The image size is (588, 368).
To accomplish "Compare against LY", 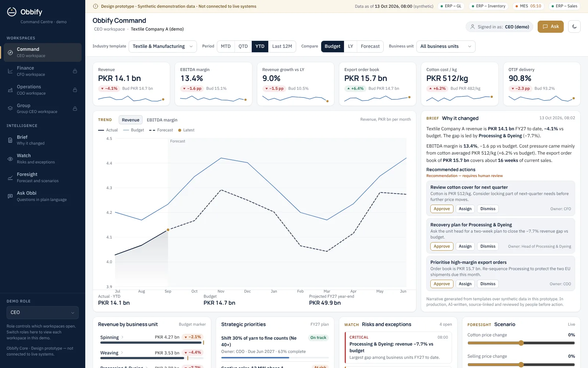I will (351, 46).
